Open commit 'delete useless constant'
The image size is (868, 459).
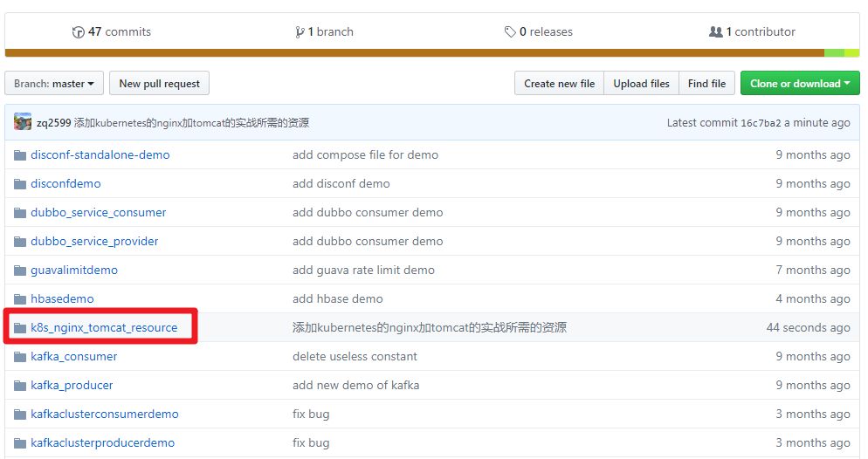point(355,356)
